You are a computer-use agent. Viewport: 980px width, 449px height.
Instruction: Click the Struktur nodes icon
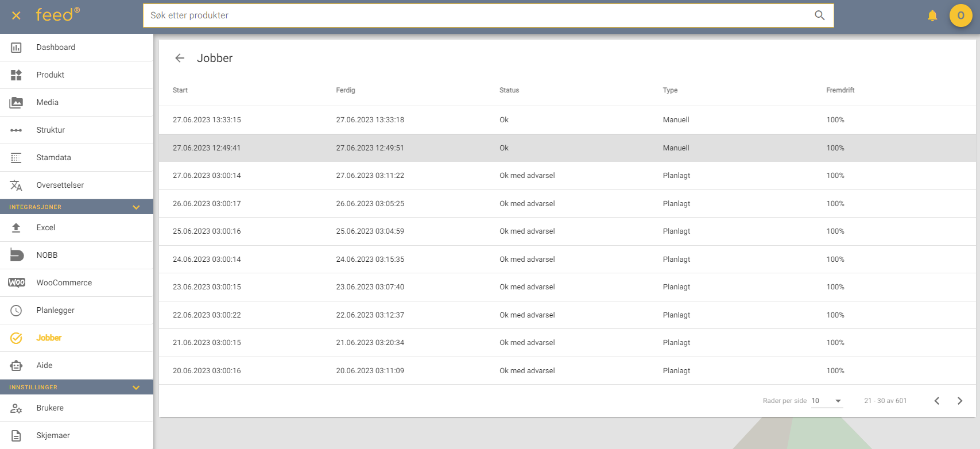tap(16, 130)
